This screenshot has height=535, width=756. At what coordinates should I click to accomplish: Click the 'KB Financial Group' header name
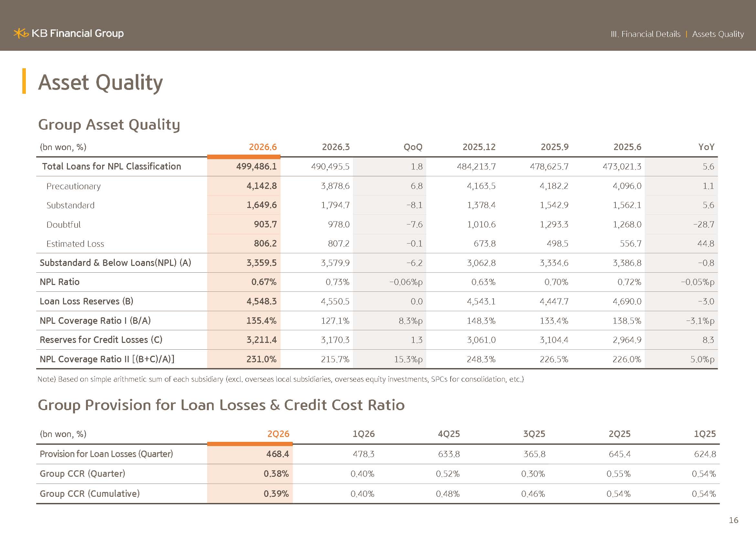click(x=78, y=33)
